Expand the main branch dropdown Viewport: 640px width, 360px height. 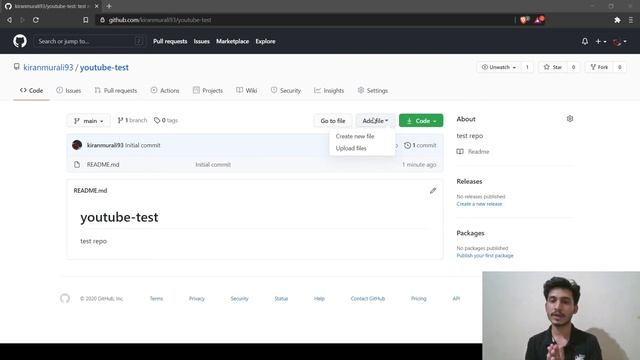click(89, 120)
